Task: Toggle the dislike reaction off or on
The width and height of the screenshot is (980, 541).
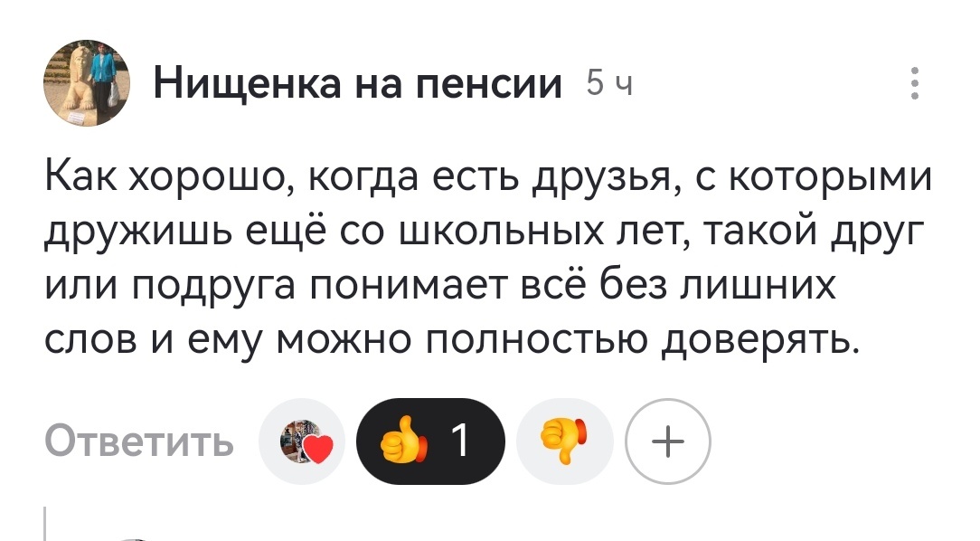Action: pos(564,440)
